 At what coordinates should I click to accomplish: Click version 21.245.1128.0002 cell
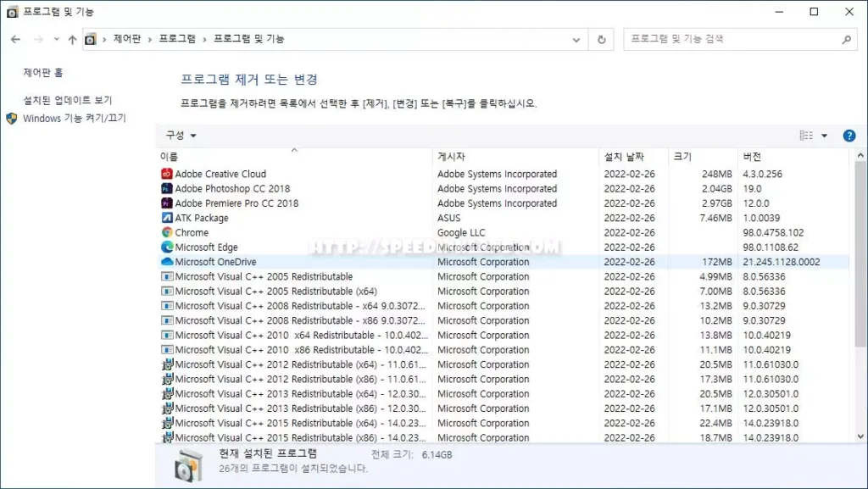[781, 262]
